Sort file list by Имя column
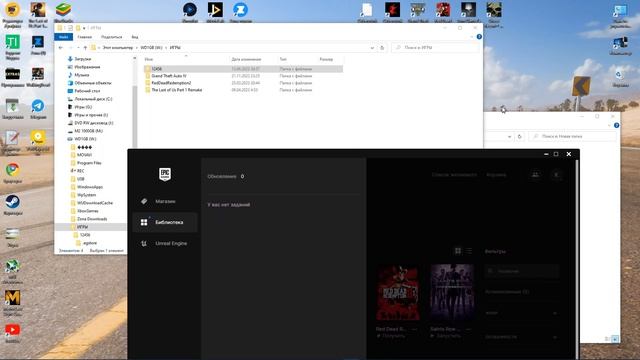 pyautogui.click(x=149, y=60)
